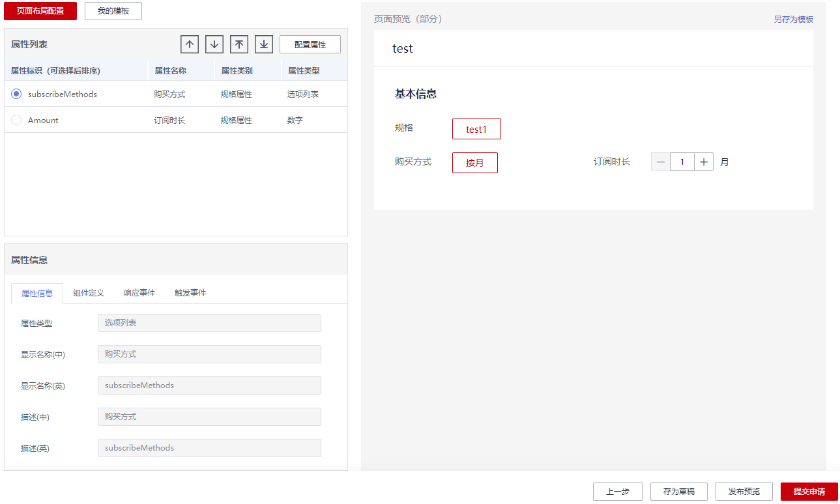The image size is (840, 504).
Task: Open the 页面布局配置 tab
Action: (x=40, y=11)
